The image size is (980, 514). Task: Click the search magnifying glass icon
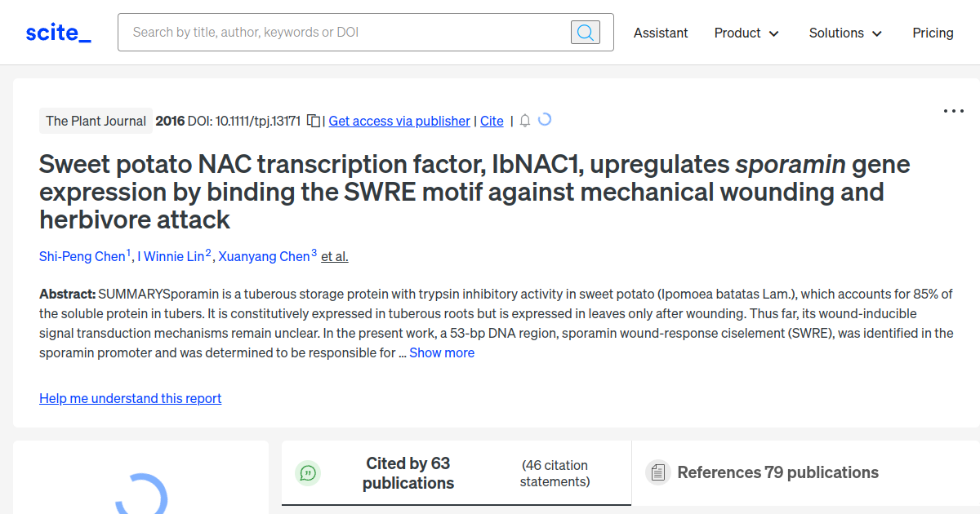[585, 32]
